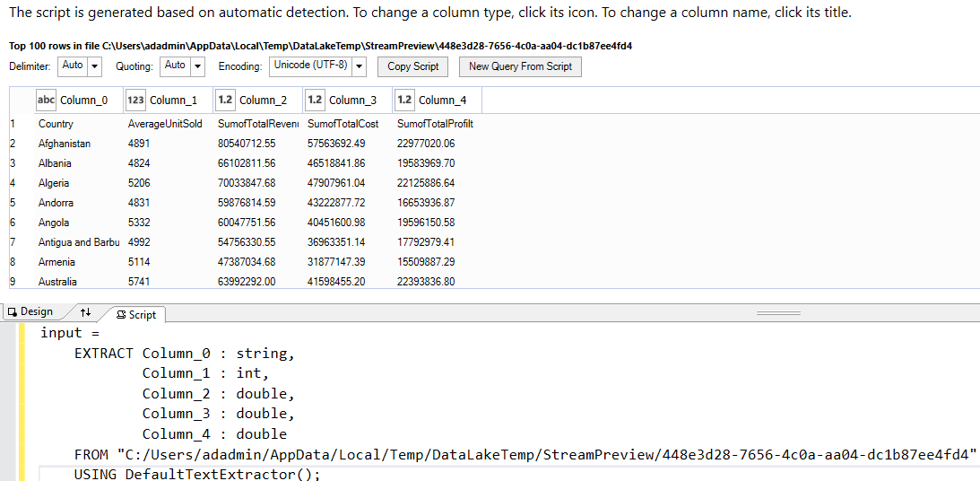Screen dimensions: 980x481
Task: Select the Script tab
Action: 136,315
